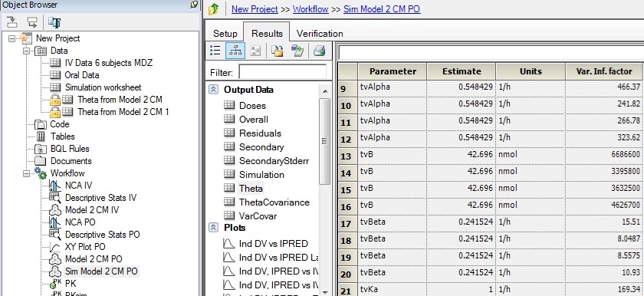This screenshot has width=644, height=296.
Task: Click the Parameter column header
Action: [393, 71]
